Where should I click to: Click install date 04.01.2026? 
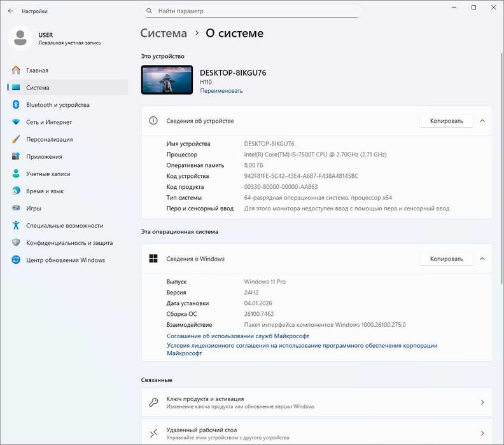[258, 303]
